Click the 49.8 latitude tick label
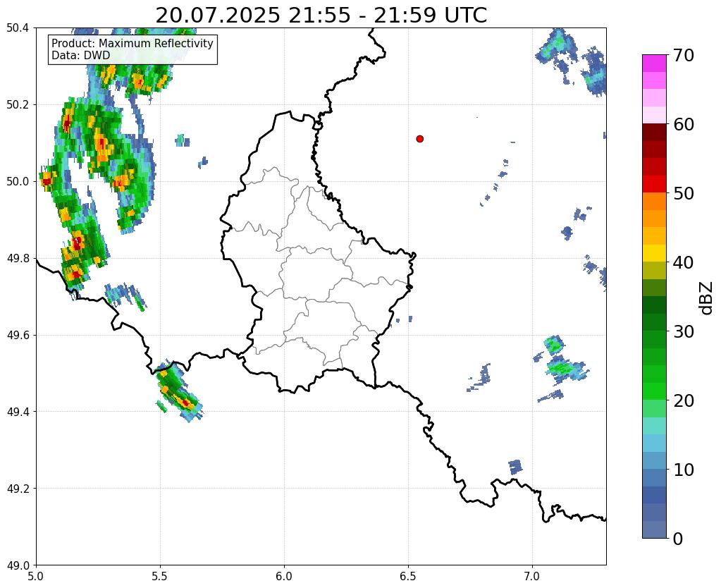Image resolution: width=721 pixels, height=588 pixels. (x=18, y=259)
